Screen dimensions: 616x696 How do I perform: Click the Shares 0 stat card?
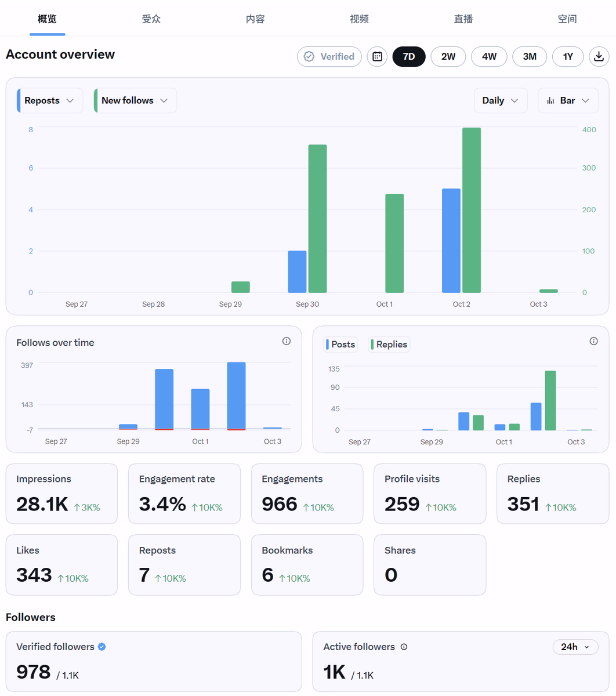[x=430, y=565]
